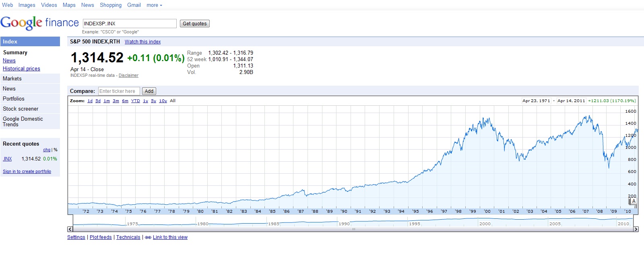Click the horizontal scrollbar thumb under the chart

point(353,229)
